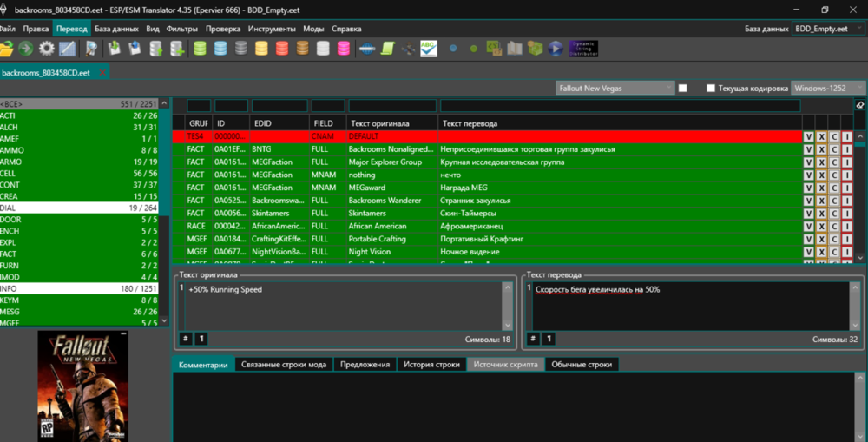Open the BDD_Empty.eet database dropdown
Image resolution: width=868 pixels, height=442 pixels.
(828, 29)
